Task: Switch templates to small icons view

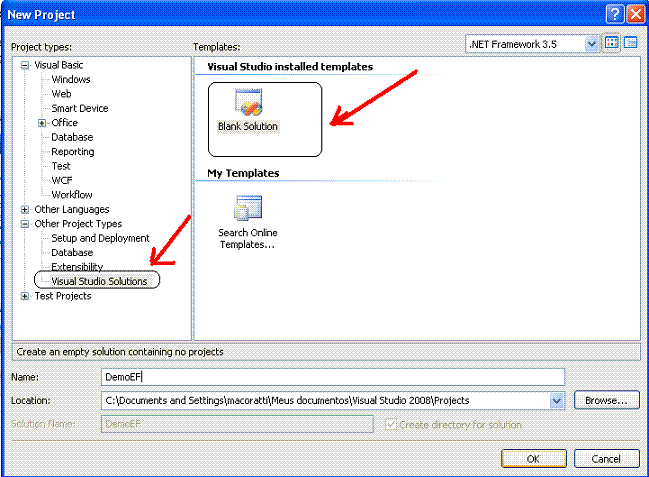Action: (631, 43)
